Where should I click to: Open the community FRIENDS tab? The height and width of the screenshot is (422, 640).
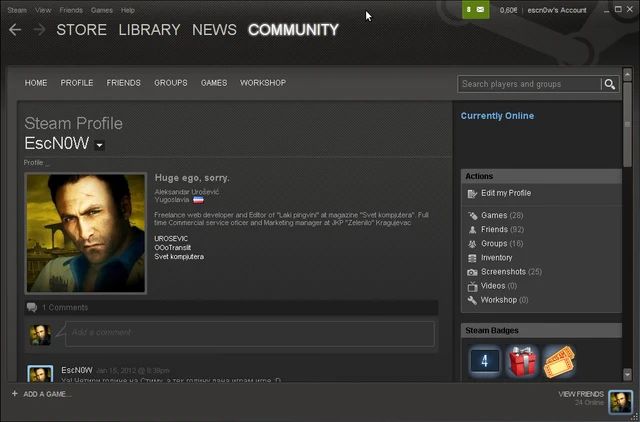(x=124, y=83)
